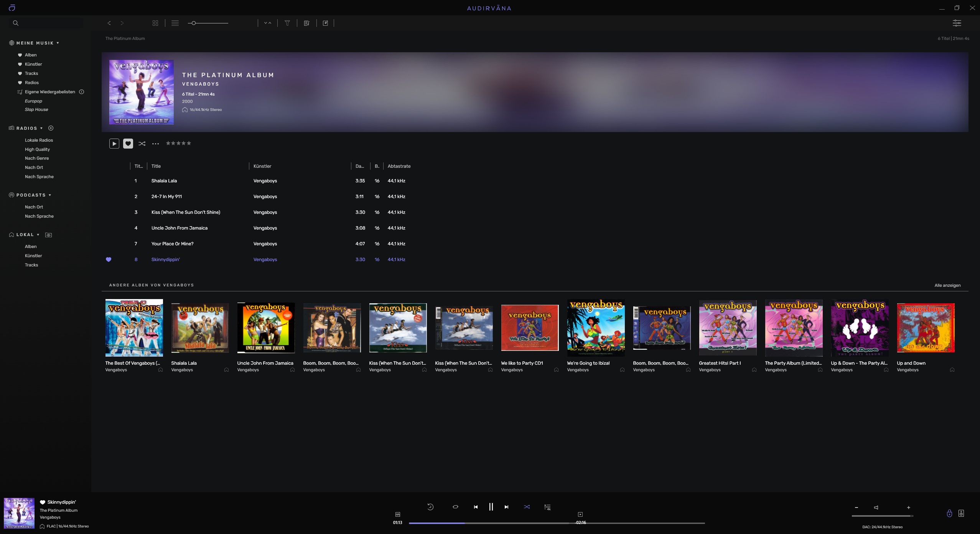Viewport: 980px width, 534px height.
Task: Open the filter funnel tool
Action: click(x=287, y=23)
